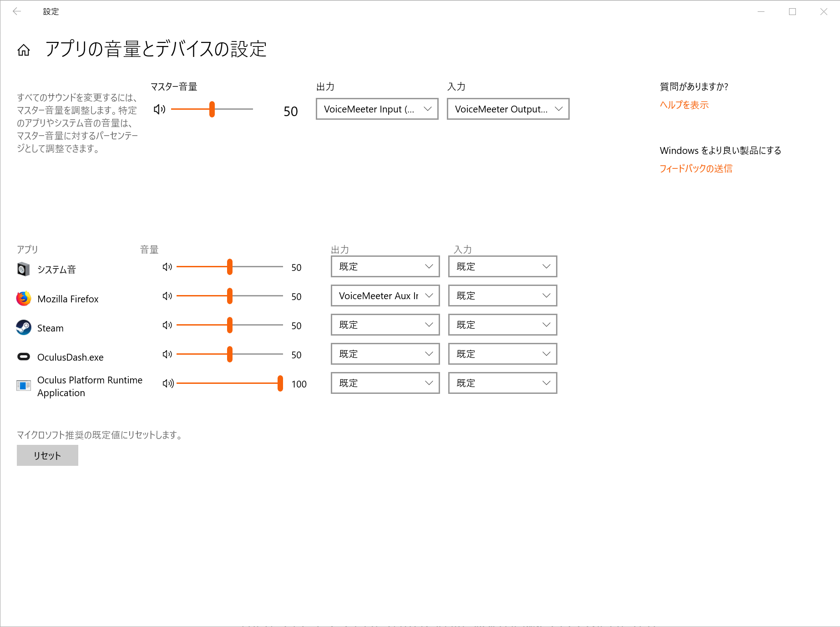Go back with the arrow icon
Image resolution: width=840 pixels, height=627 pixels.
pyautogui.click(x=17, y=11)
